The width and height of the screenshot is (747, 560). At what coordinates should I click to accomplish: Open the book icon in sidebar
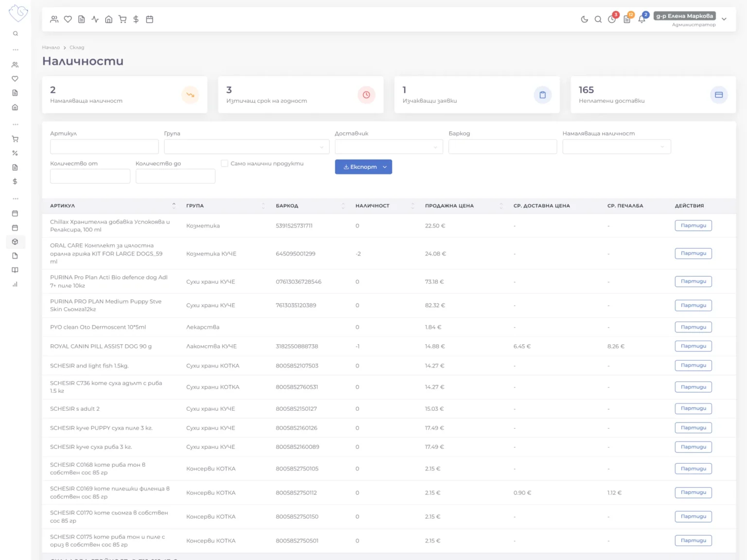(15, 270)
